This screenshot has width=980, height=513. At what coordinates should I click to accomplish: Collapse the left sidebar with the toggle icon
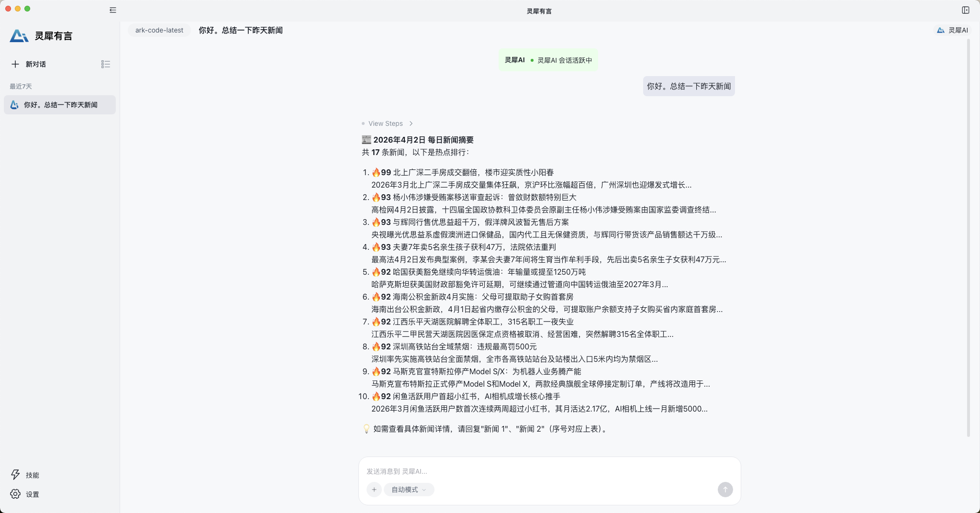click(113, 10)
